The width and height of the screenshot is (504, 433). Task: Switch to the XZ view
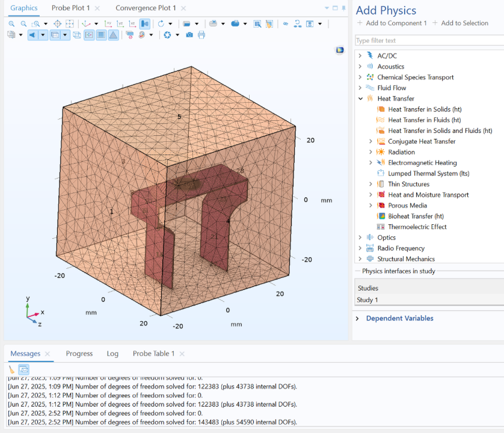(x=132, y=24)
